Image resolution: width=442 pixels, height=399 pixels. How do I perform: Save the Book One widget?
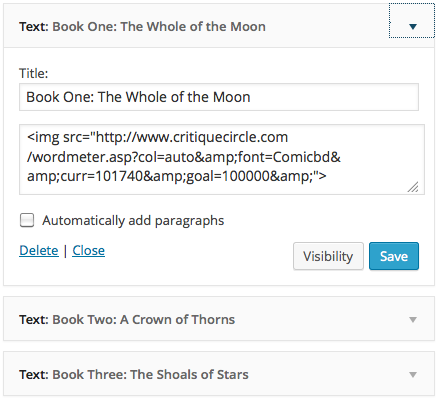394,256
